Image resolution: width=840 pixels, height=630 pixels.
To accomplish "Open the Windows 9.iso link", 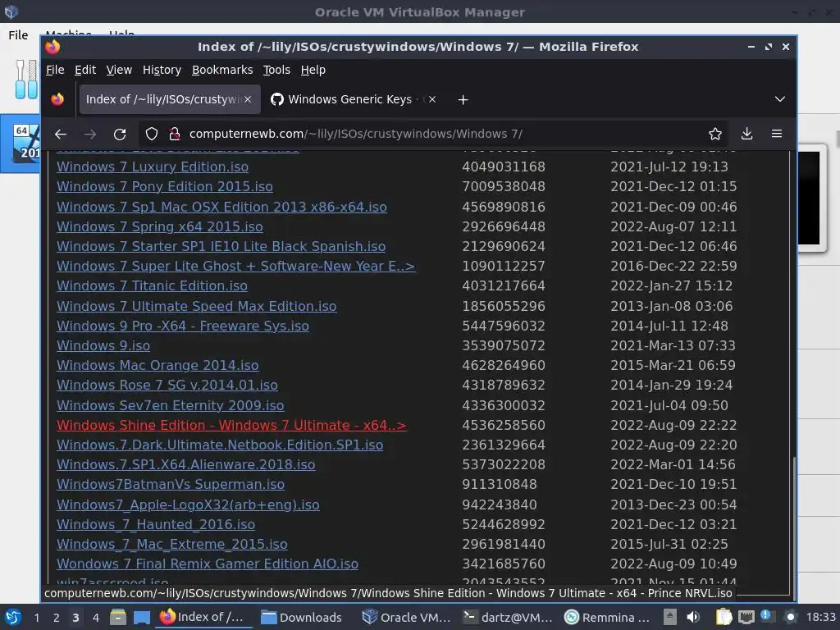I will 103,345.
